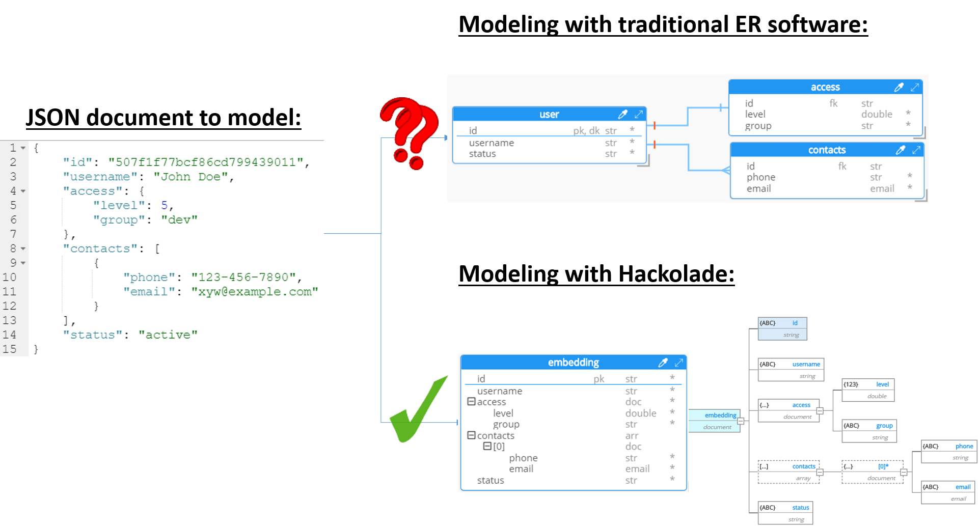Click the group row in embedding entity
980x526 pixels.
point(574,424)
